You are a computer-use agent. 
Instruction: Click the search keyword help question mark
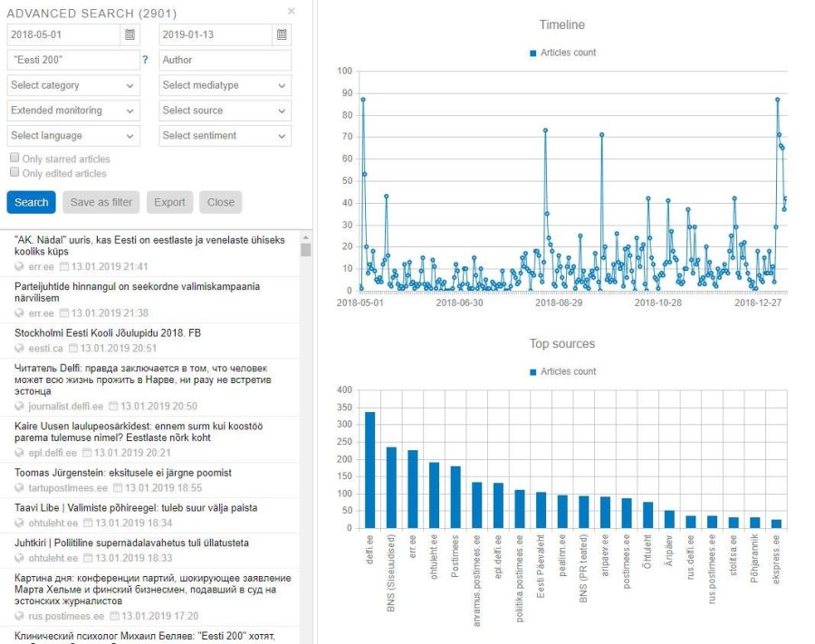[x=145, y=61]
